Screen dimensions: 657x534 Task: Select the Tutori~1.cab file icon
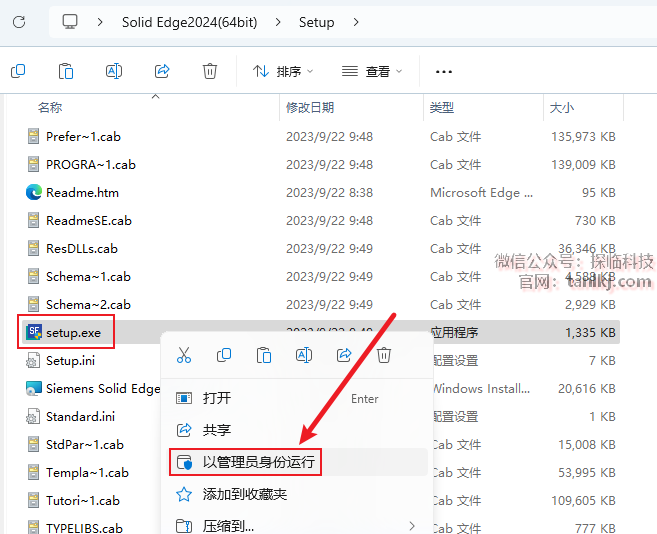tap(34, 500)
